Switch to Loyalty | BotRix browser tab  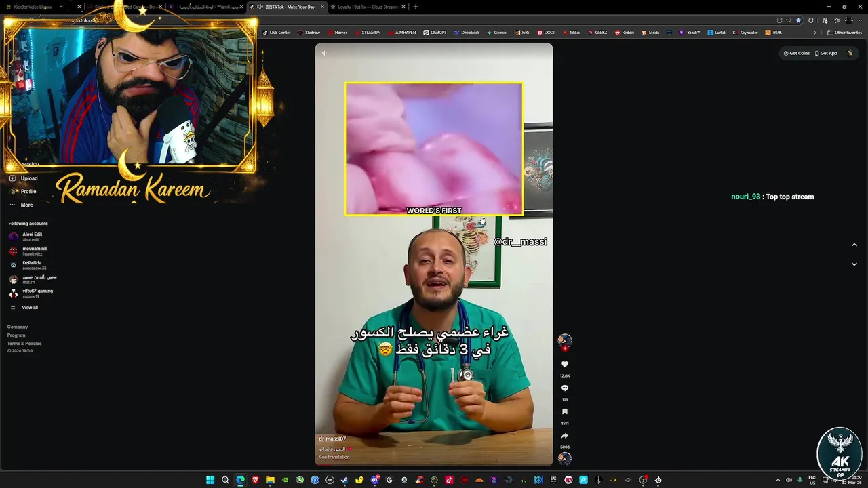click(x=367, y=7)
